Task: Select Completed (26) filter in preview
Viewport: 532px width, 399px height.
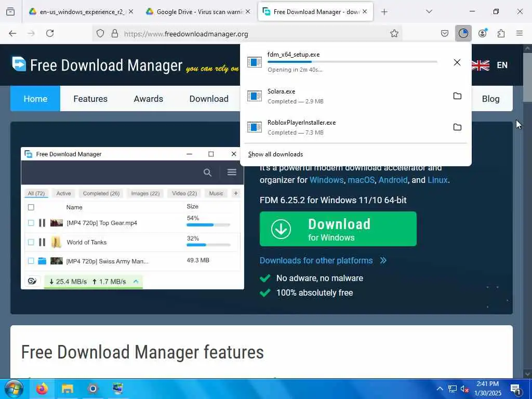Action: (x=101, y=193)
